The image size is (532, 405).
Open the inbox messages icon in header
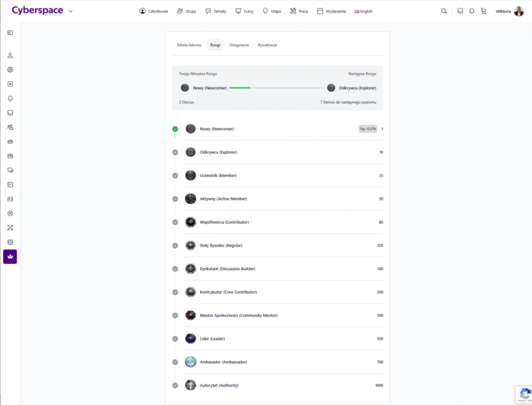(460, 11)
